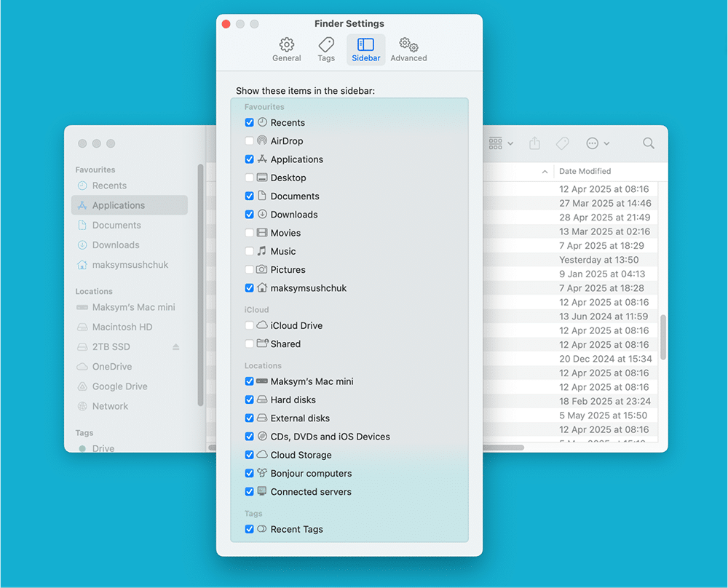Open Network in Finder sidebar
The image size is (728, 588).
[x=129, y=406]
